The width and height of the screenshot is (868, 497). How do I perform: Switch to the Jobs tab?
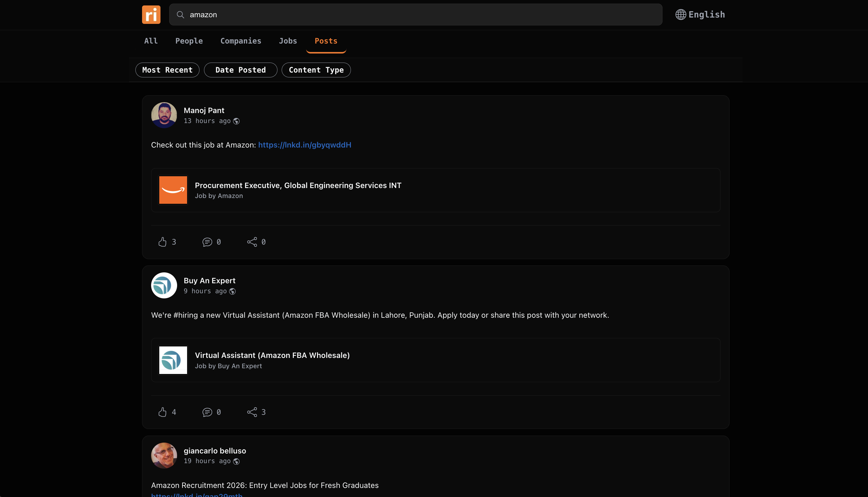pos(288,41)
